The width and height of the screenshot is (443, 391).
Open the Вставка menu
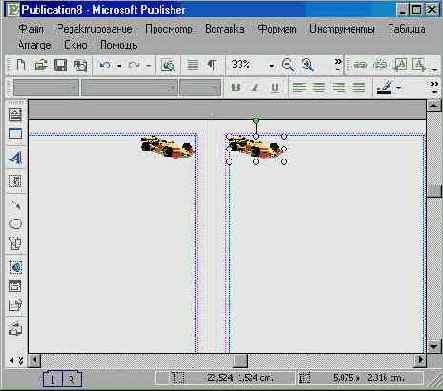click(x=225, y=29)
